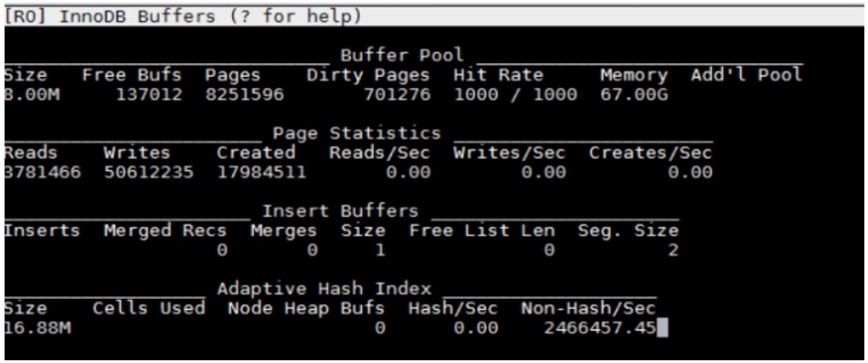Click the 'Inserts' column header
The height and width of the screenshot is (363, 868).
click(42, 230)
